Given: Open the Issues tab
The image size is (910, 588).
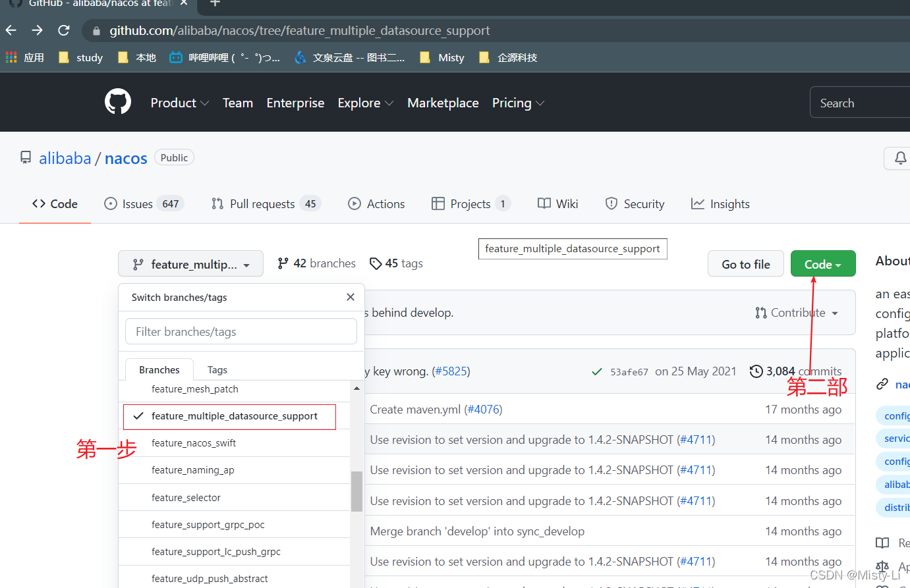Looking at the screenshot, I should point(144,204).
